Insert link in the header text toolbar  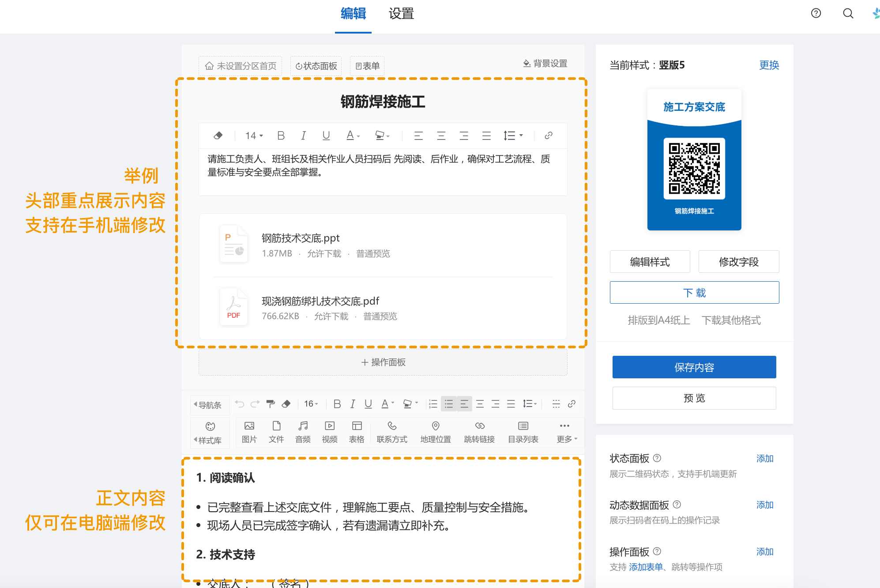pos(549,136)
